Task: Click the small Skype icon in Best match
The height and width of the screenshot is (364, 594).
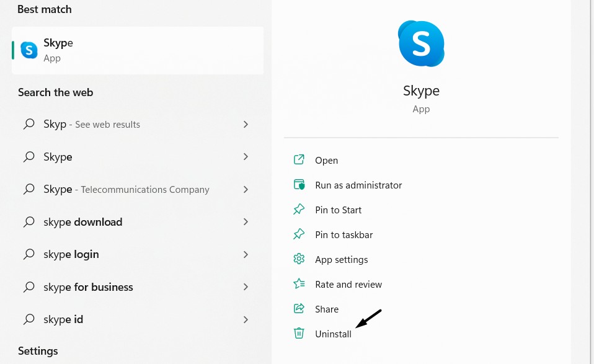Action: (x=29, y=50)
